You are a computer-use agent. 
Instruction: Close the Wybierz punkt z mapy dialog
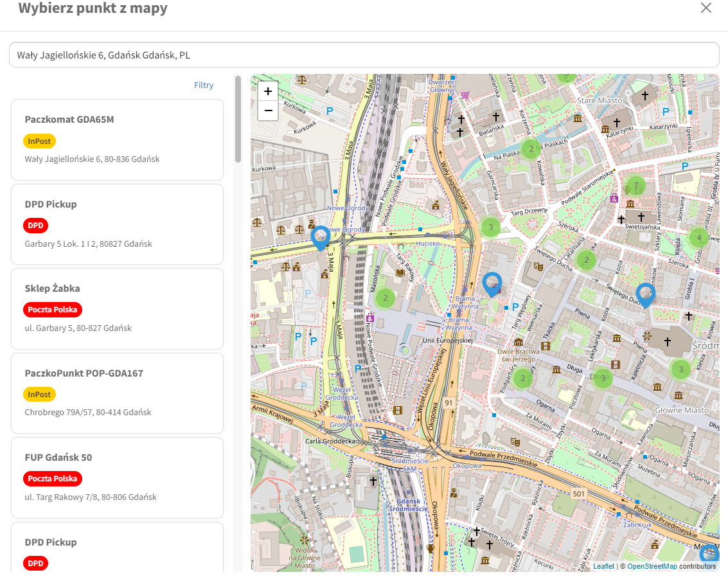pyautogui.click(x=706, y=8)
